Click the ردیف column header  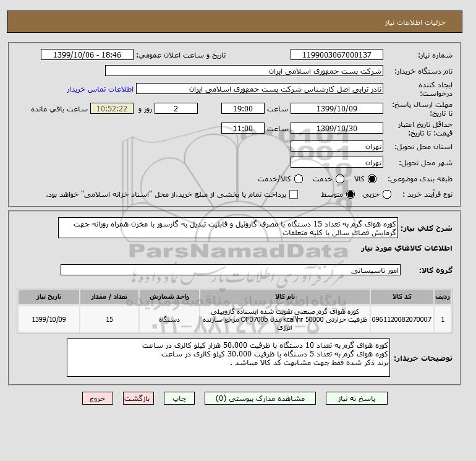tap(443, 296)
